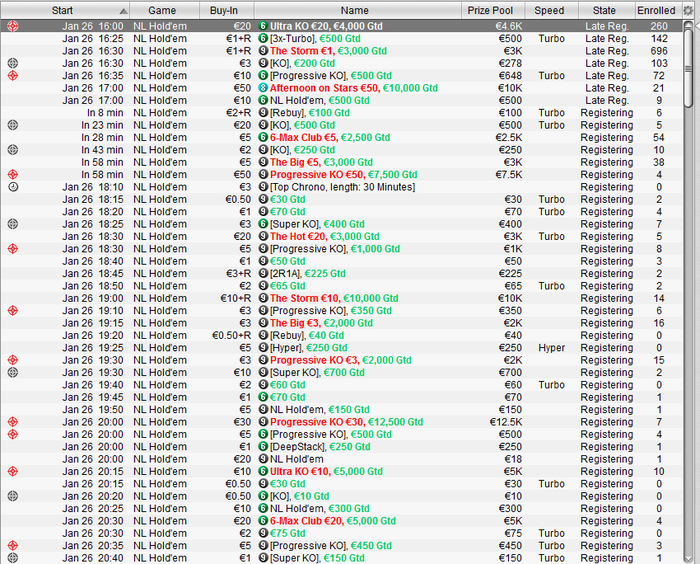Click the 6-max table icon beside 6-Max Club €5
700x564 pixels.
coord(263,137)
